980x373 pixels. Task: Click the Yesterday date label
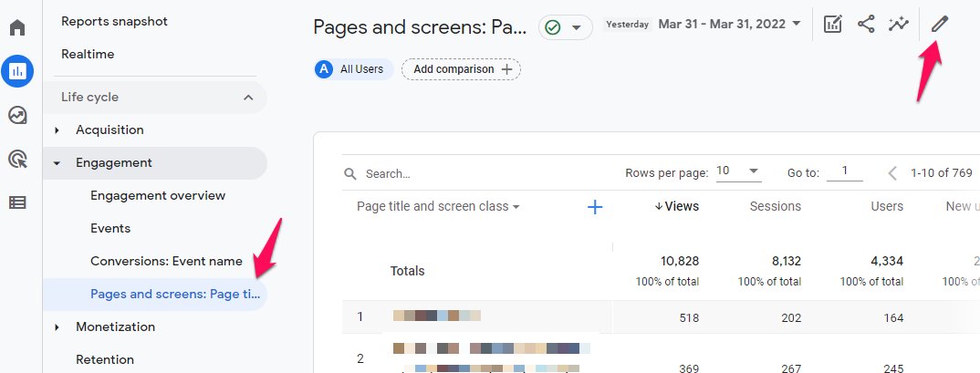[x=628, y=25]
